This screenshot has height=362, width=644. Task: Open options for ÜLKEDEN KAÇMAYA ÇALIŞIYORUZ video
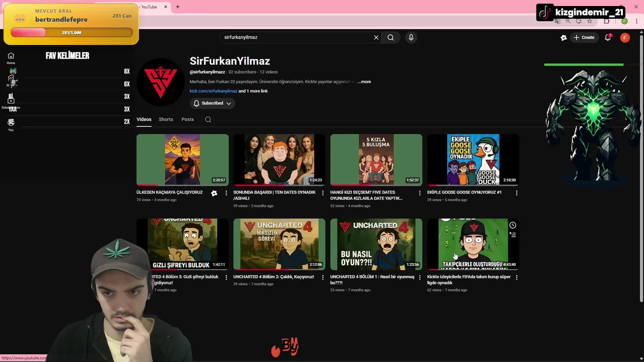(x=226, y=193)
